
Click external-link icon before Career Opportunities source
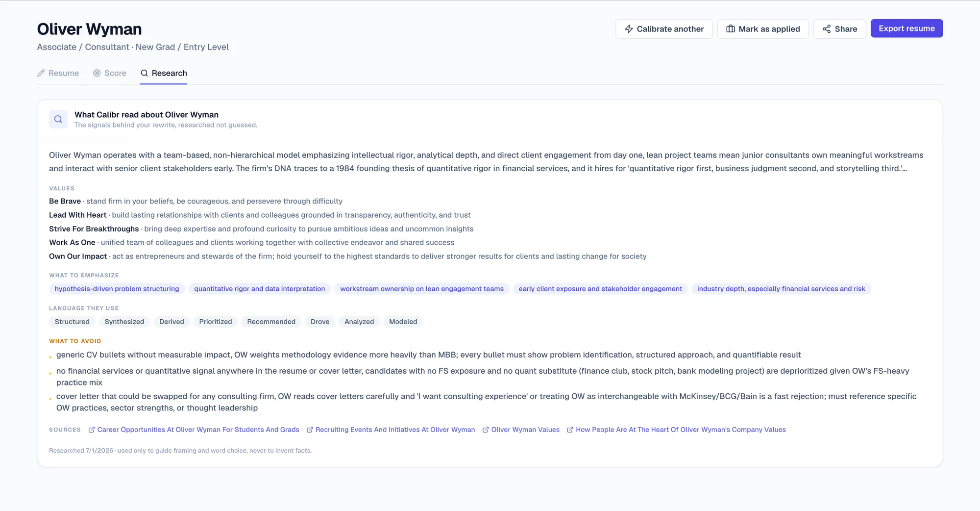(x=92, y=430)
